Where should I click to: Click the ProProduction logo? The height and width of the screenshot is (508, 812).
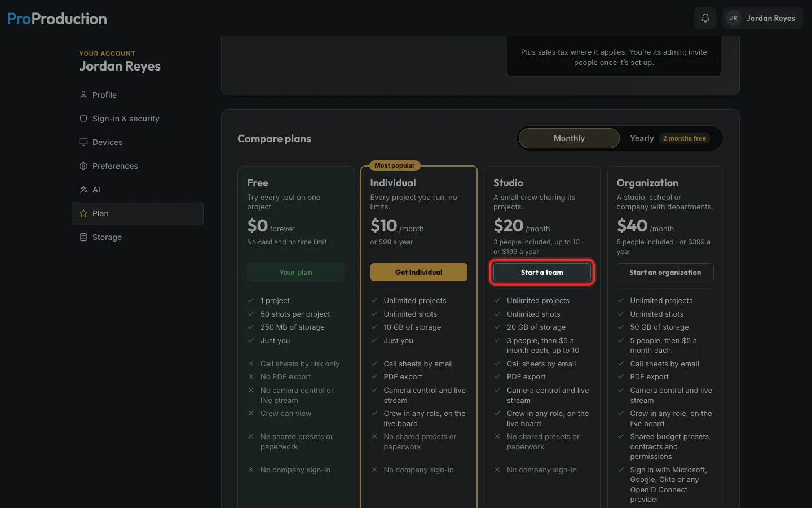57,19
